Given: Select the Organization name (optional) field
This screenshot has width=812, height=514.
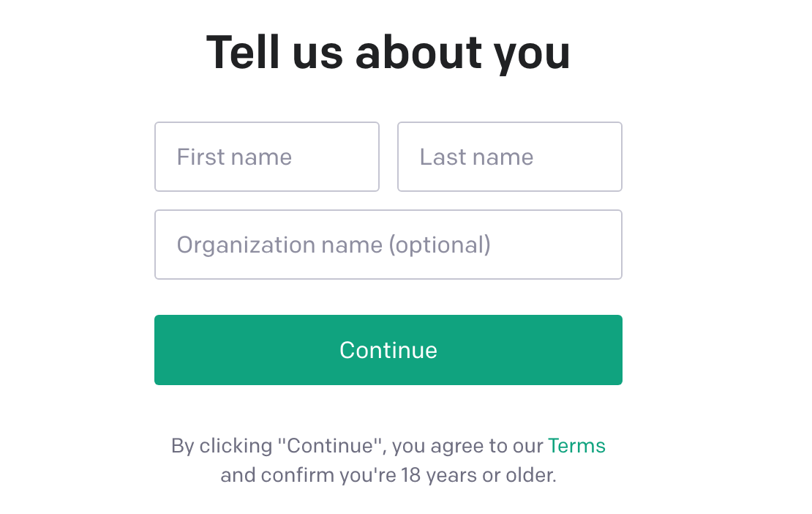Looking at the screenshot, I should pos(388,245).
